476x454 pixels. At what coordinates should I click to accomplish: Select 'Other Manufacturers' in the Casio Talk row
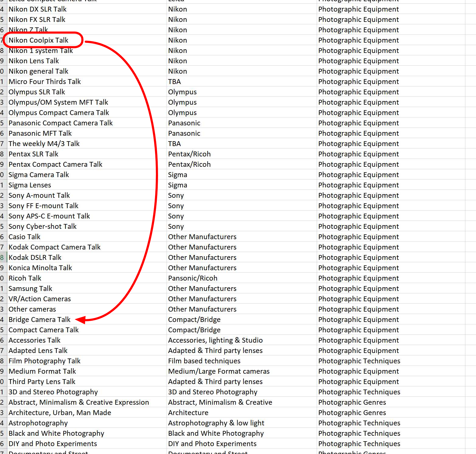(242, 237)
